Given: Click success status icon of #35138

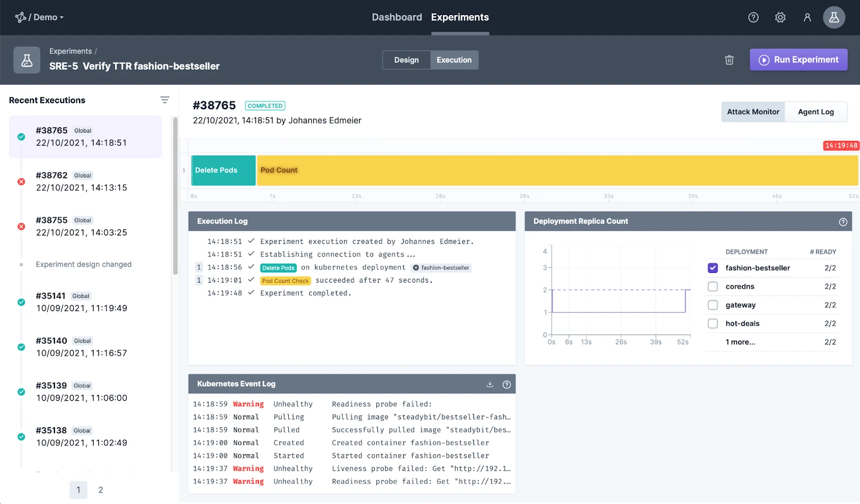Looking at the screenshot, I should pos(21,437).
